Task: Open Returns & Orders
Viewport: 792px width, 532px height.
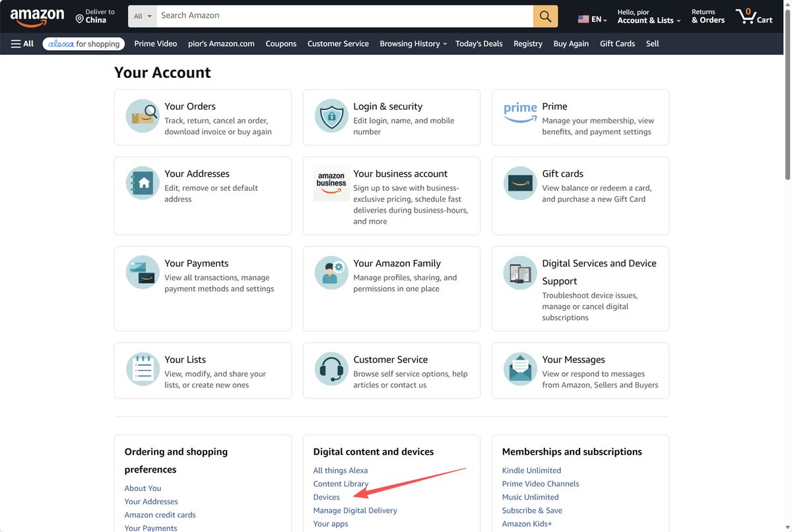Action: (x=708, y=17)
